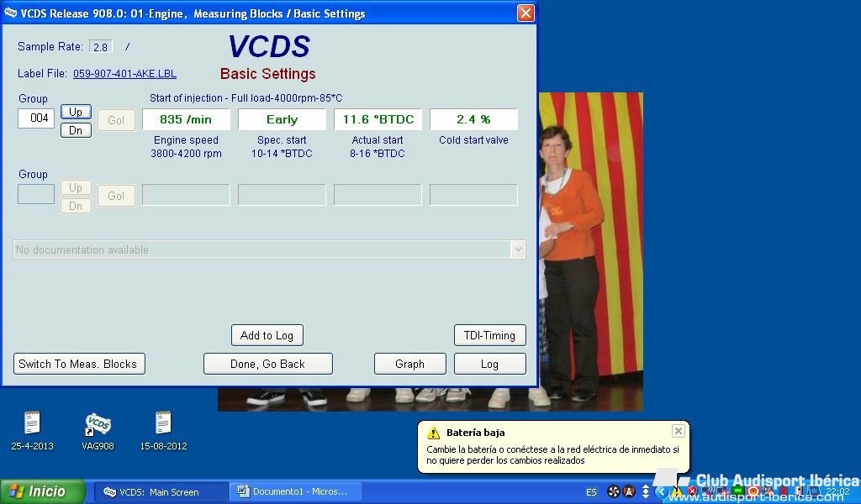Screen dimensions: 861x504
Task: Click the taskbar clock showing 22:02
Action: [x=837, y=492]
